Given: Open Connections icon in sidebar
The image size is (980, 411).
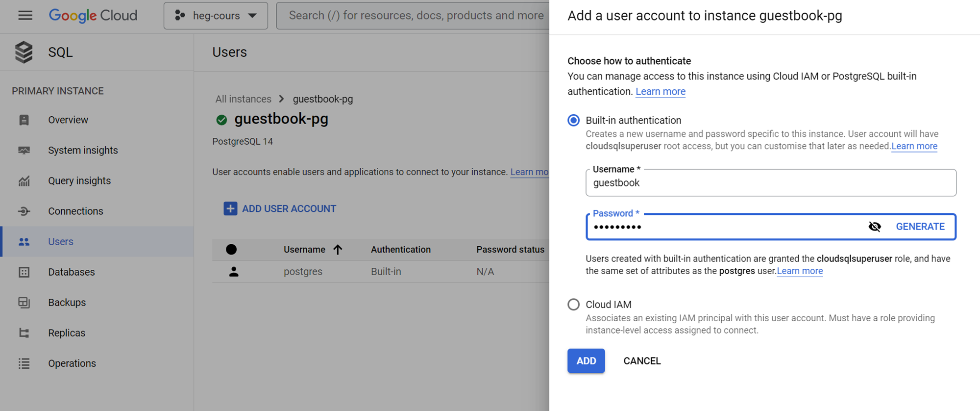Looking at the screenshot, I should click(x=24, y=211).
